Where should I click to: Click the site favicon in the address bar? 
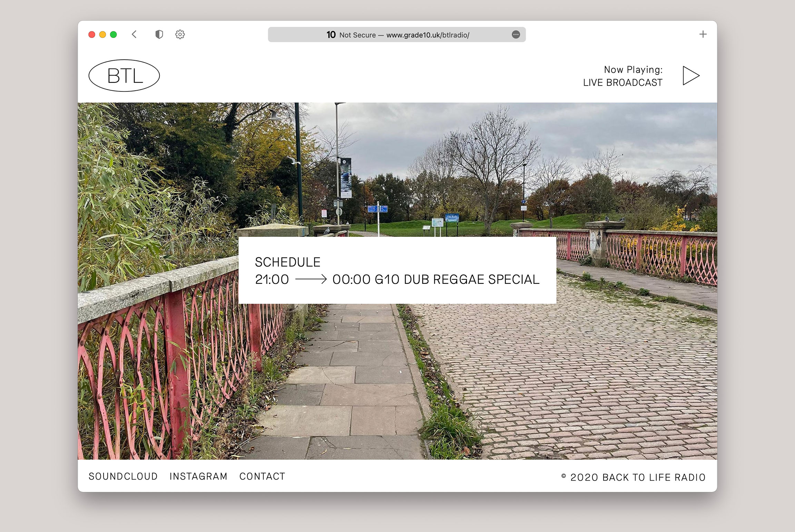[x=331, y=35]
